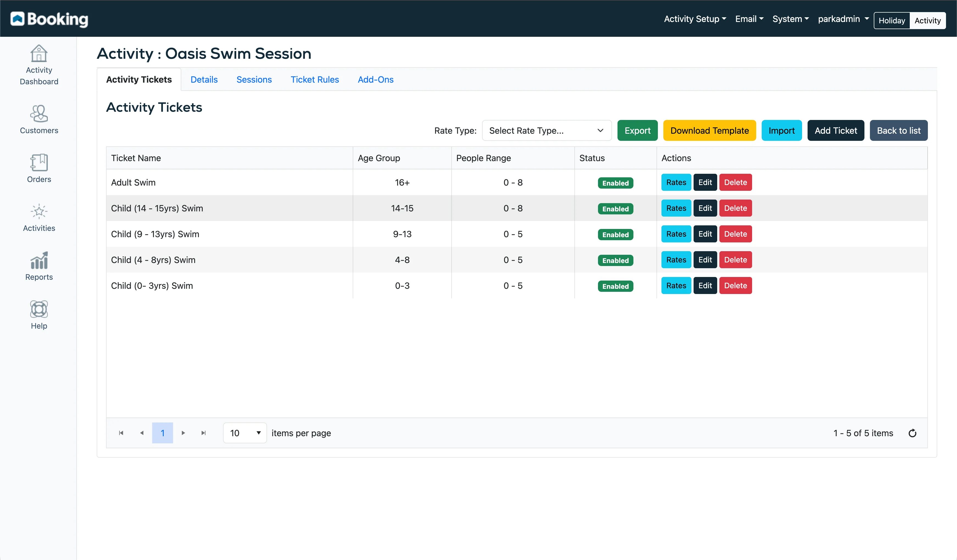Click the Add Ticket button

(836, 130)
